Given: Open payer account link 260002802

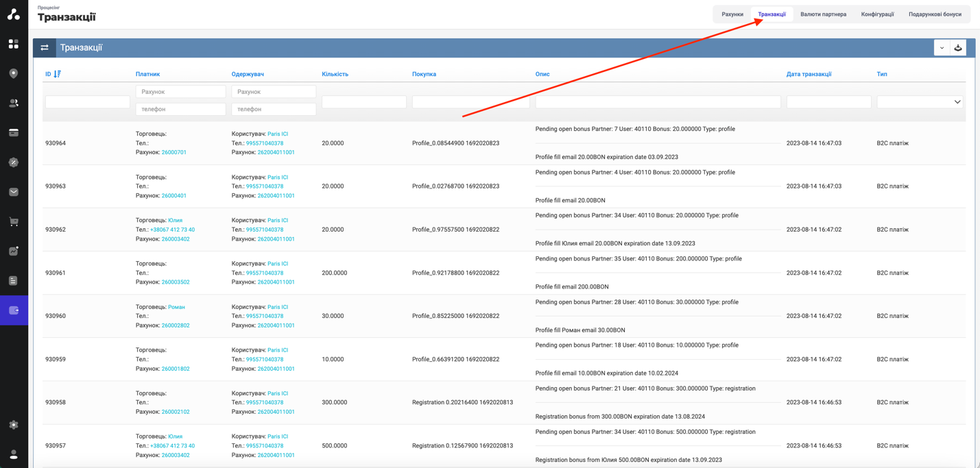Looking at the screenshot, I should (x=176, y=325).
